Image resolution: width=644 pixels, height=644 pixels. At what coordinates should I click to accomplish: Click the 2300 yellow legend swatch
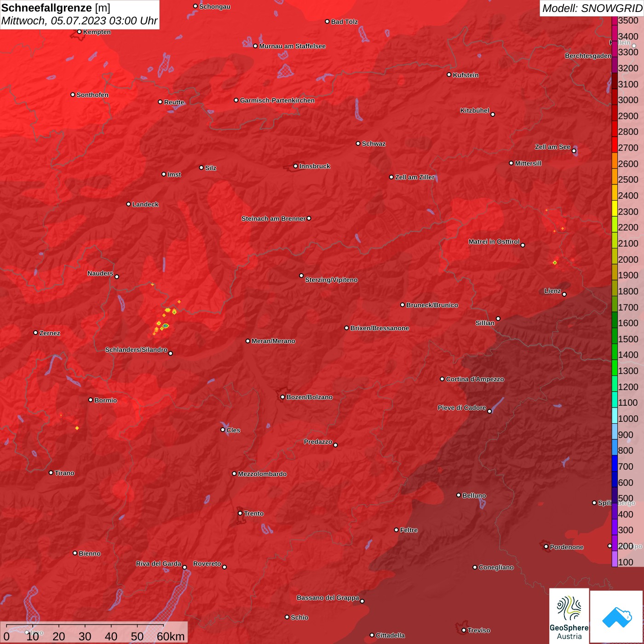pos(615,208)
